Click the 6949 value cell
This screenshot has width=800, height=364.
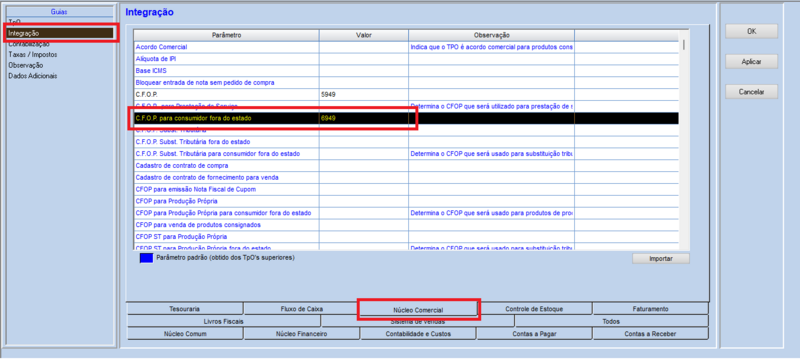point(364,118)
